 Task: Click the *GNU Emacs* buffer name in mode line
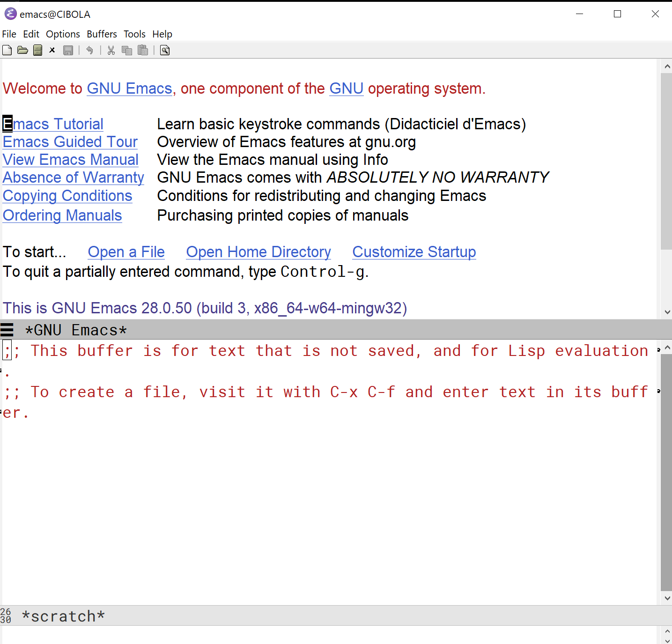(x=76, y=330)
